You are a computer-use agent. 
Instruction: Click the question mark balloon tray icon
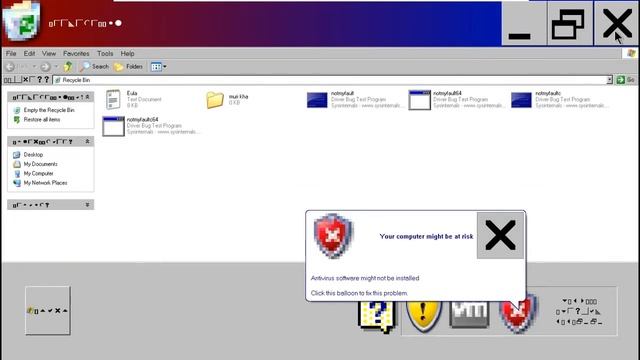[378, 316]
